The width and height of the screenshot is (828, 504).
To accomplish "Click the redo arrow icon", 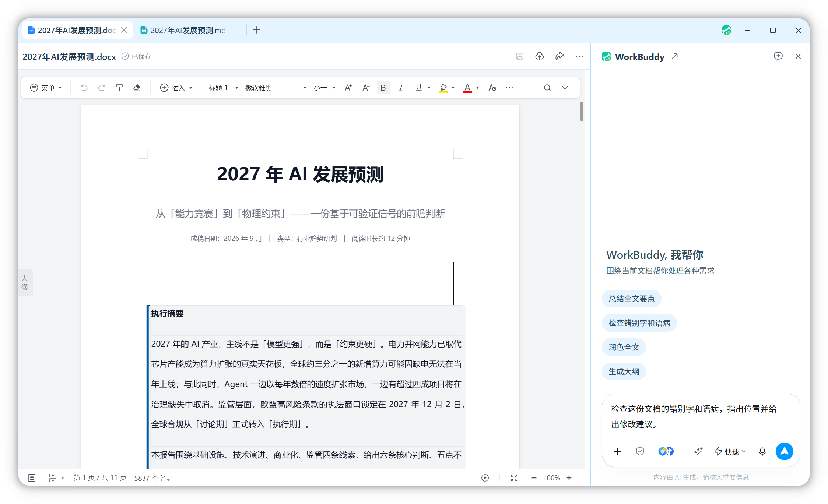I will [101, 88].
